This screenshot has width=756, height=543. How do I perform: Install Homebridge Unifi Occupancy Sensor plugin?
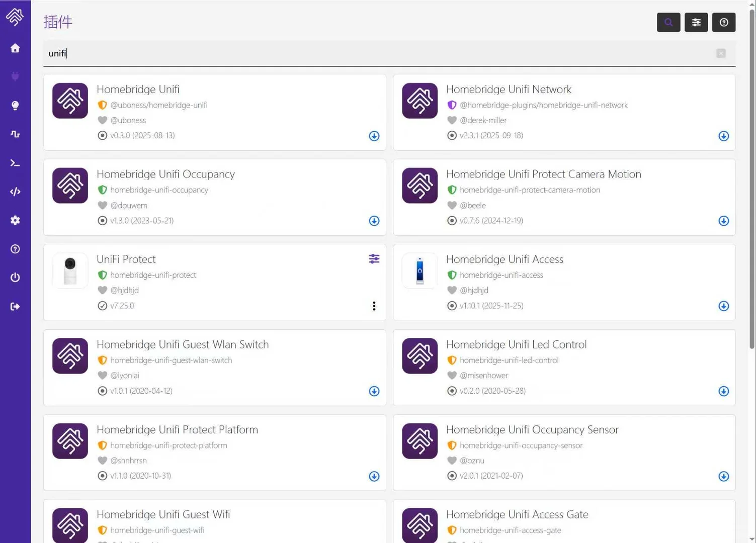click(724, 476)
